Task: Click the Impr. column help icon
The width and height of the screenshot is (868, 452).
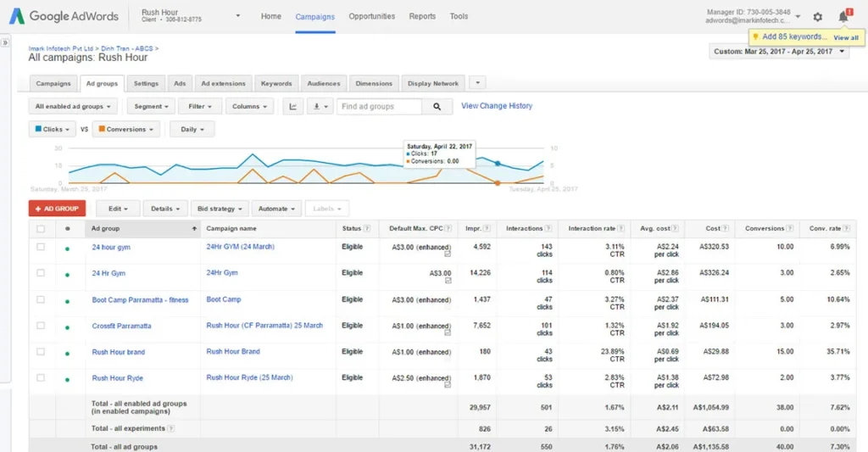Action: coord(487,228)
